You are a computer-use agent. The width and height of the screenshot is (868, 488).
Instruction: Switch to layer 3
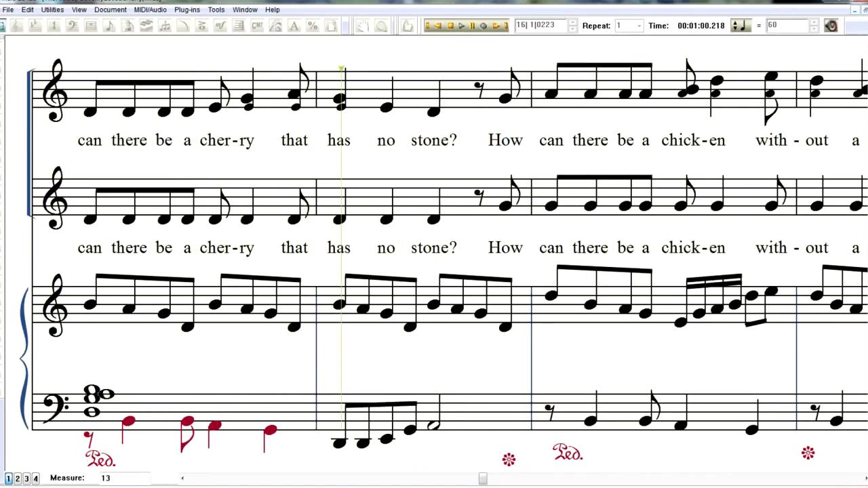point(26,479)
